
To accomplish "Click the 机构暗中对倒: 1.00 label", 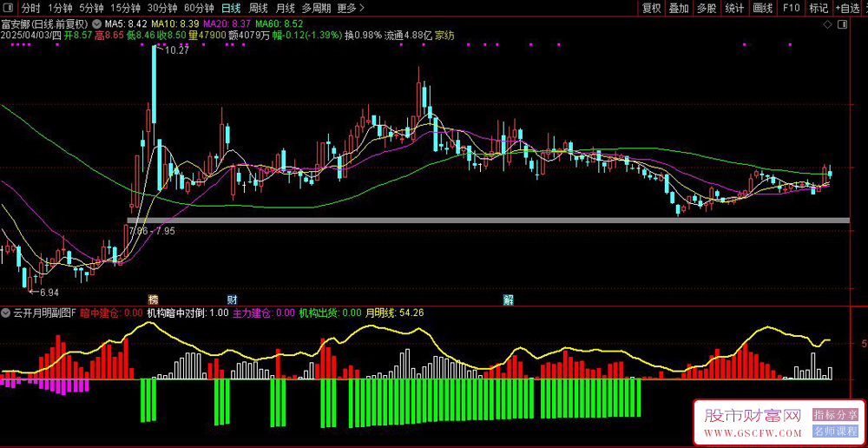I will [187, 313].
